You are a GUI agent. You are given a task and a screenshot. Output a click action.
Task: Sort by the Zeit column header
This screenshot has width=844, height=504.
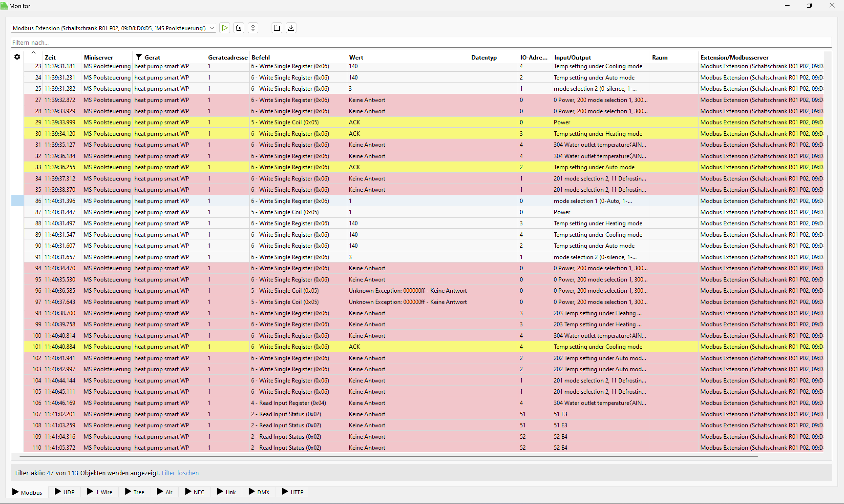[x=50, y=57]
